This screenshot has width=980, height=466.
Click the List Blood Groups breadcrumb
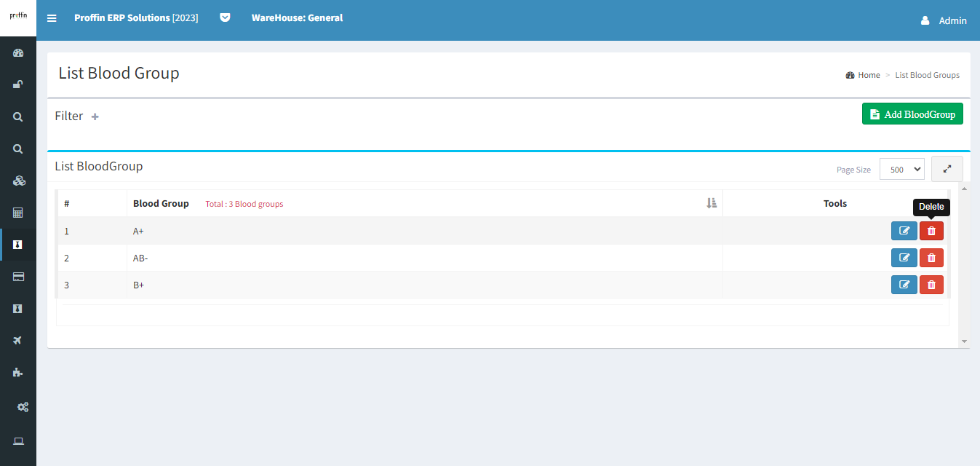click(927, 75)
